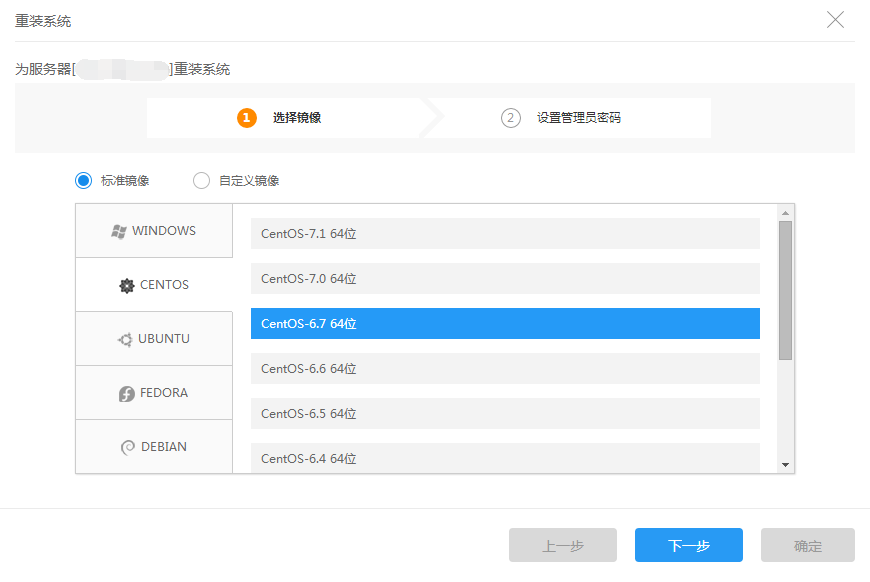Select CentOS-6.4 64位 image row
The width and height of the screenshot is (870, 582).
[x=505, y=458]
